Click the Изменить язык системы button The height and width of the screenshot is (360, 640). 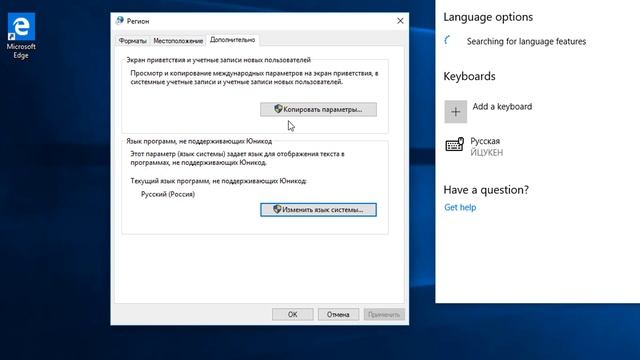pyautogui.click(x=318, y=209)
